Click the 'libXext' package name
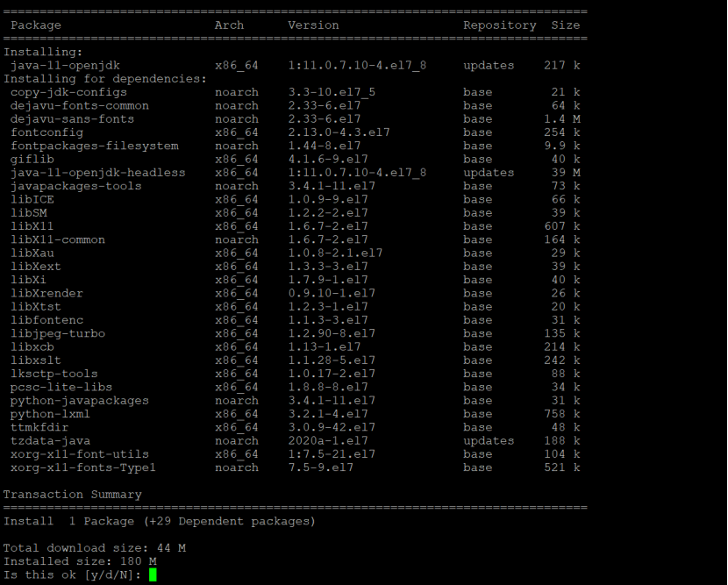Screen dimensions: 728x585 (36, 267)
